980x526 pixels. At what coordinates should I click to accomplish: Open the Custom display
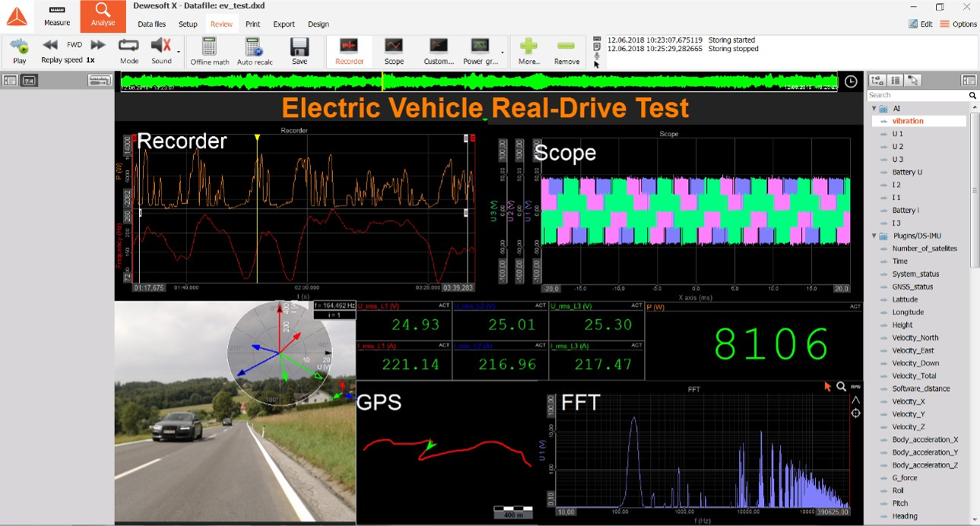[439, 51]
